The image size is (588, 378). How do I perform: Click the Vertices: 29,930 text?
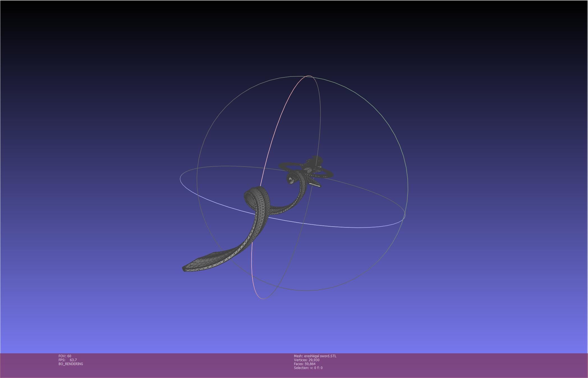click(307, 360)
